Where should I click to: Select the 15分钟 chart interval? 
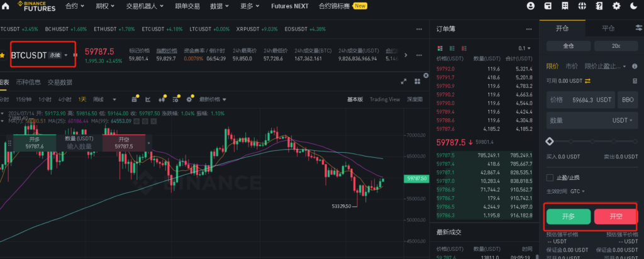[x=23, y=99]
